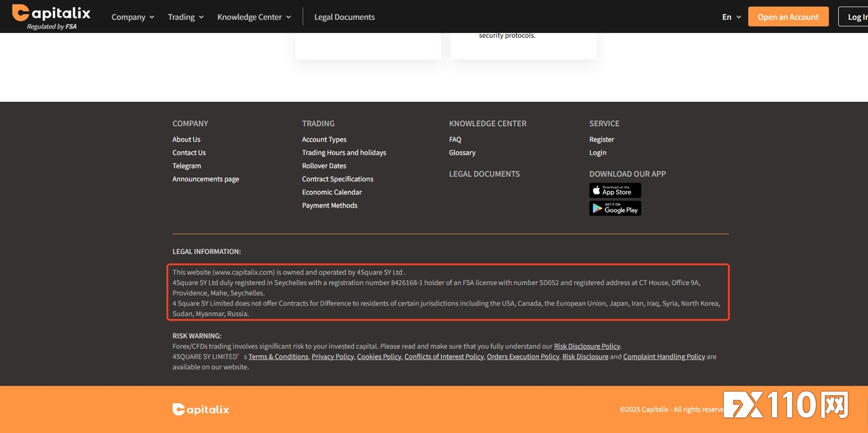
Task: Open Legal Documents in the top navigation
Action: point(344,17)
